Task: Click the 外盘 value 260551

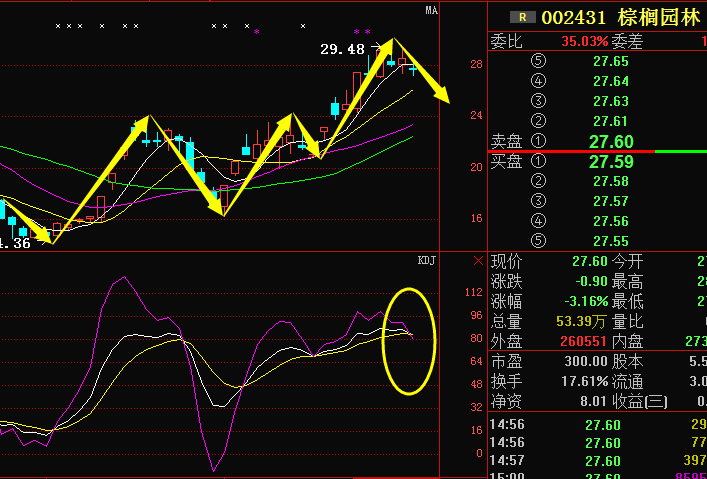Action: pos(583,341)
